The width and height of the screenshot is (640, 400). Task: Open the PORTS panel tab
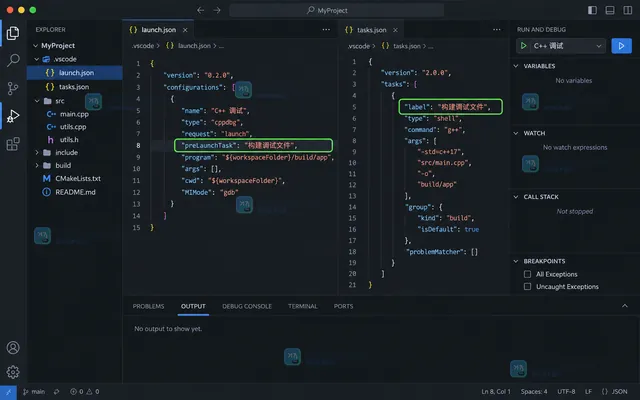point(343,306)
